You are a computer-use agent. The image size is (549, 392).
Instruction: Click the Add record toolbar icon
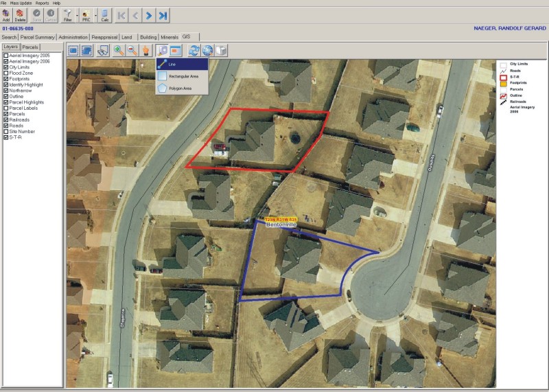[x=6, y=15]
